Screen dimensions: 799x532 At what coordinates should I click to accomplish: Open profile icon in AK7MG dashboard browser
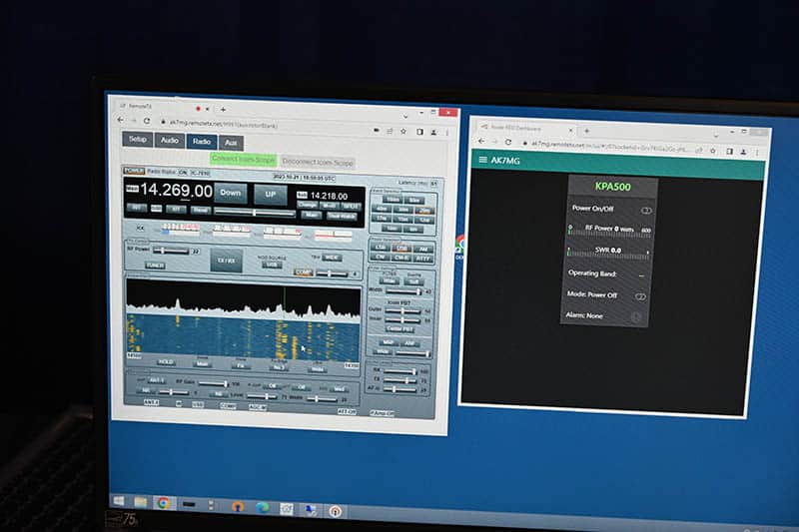(x=743, y=152)
